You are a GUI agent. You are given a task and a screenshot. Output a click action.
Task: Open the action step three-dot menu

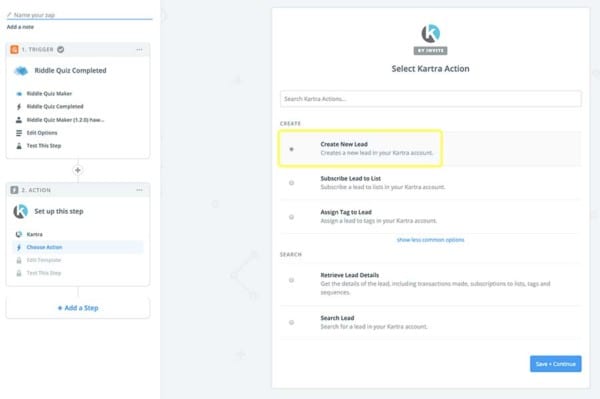click(x=139, y=190)
